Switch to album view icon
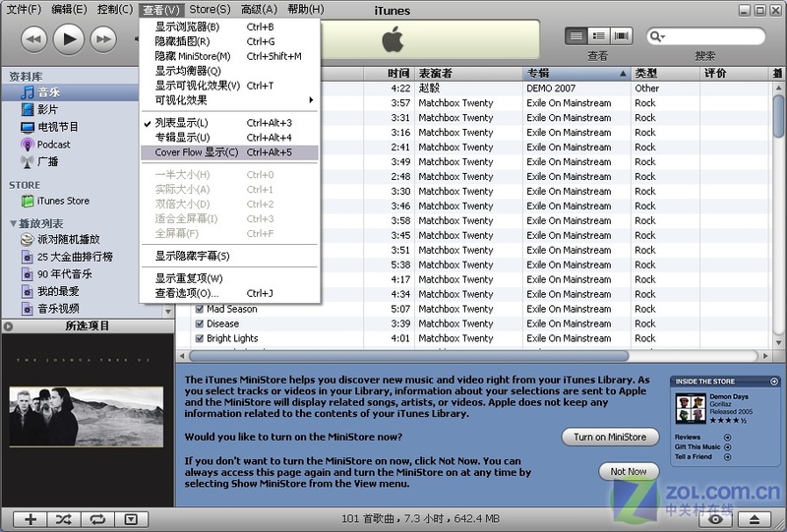Image resolution: width=787 pixels, height=532 pixels. pos(598,35)
